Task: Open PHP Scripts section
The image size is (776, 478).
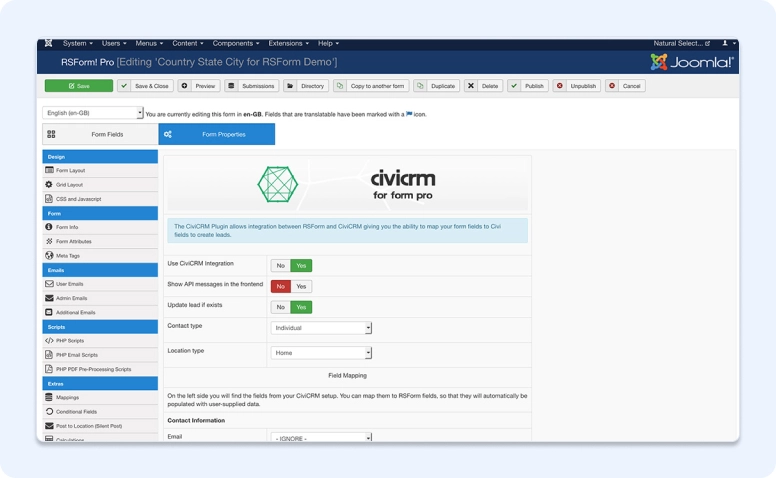Action: click(70, 341)
